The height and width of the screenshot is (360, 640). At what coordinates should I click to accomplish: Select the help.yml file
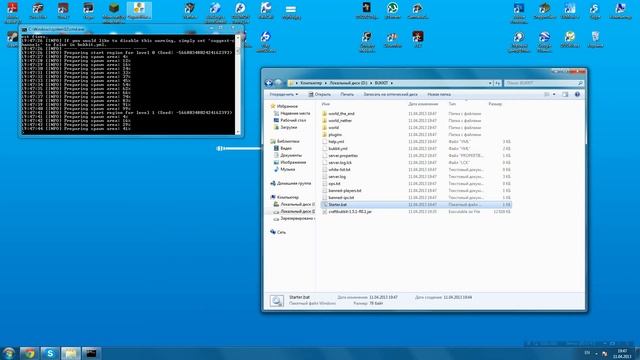click(x=336, y=141)
